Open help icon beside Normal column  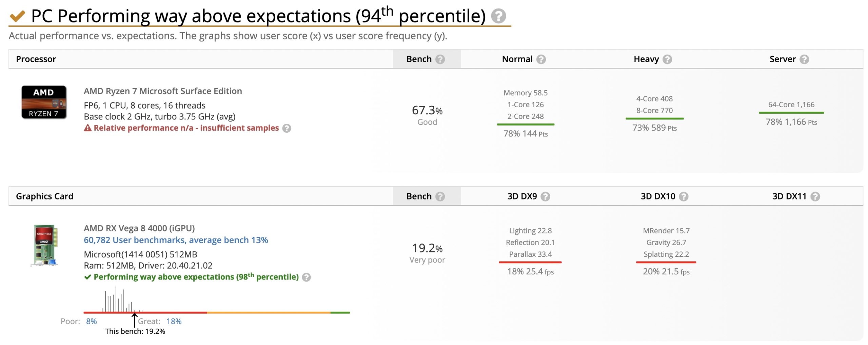click(541, 59)
